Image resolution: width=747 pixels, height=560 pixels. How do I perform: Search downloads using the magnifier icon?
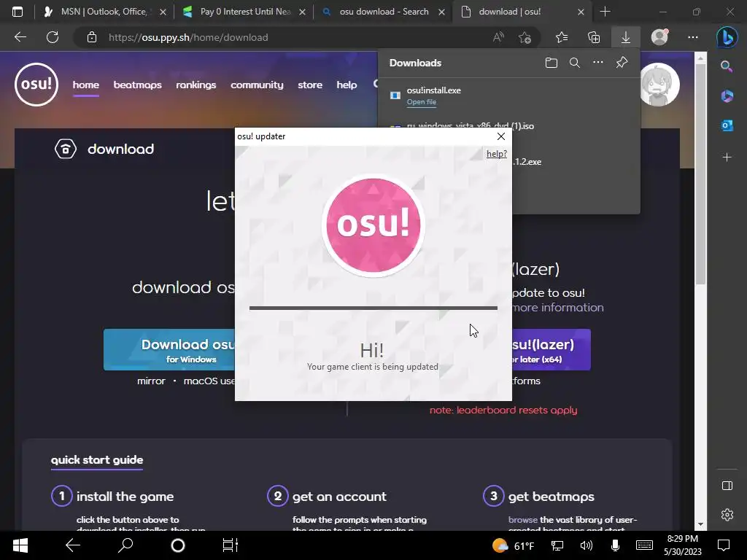(x=575, y=63)
